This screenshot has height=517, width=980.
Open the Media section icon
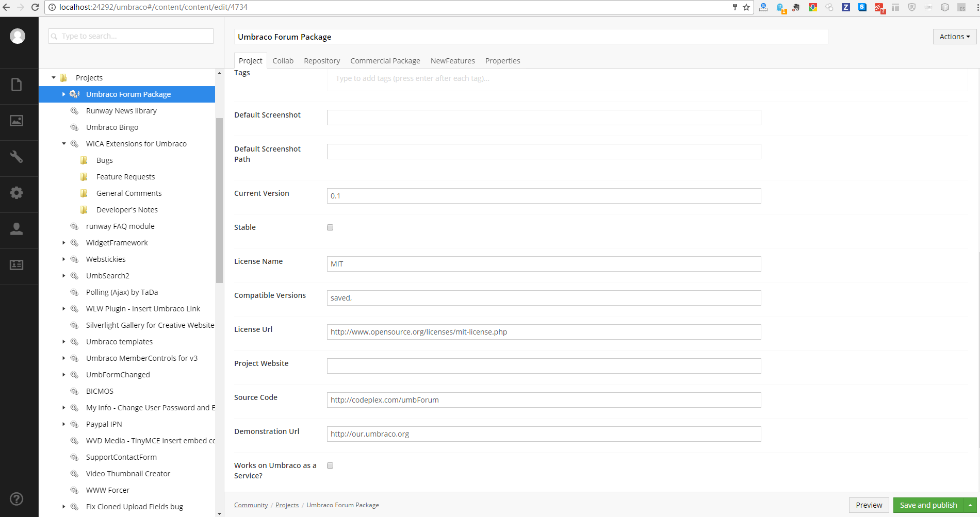pyautogui.click(x=17, y=121)
